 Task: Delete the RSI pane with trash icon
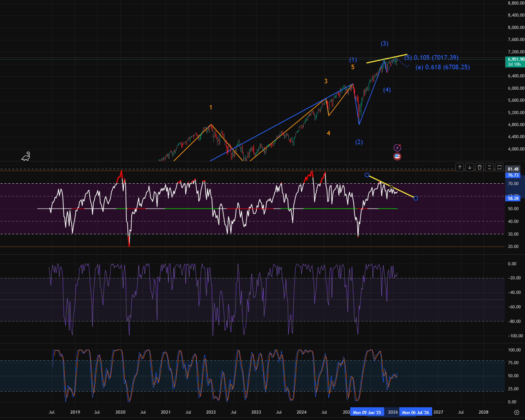(x=479, y=167)
